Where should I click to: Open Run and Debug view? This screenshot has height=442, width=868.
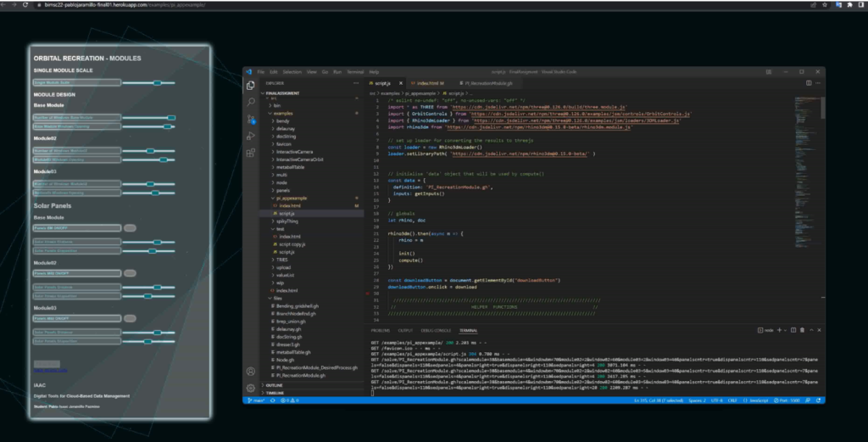tap(251, 136)
